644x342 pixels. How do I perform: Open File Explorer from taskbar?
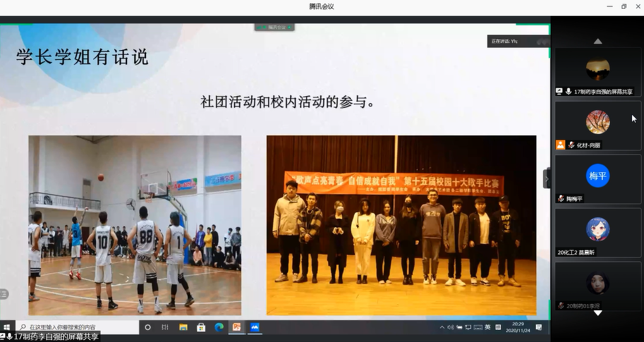point(183,327)
